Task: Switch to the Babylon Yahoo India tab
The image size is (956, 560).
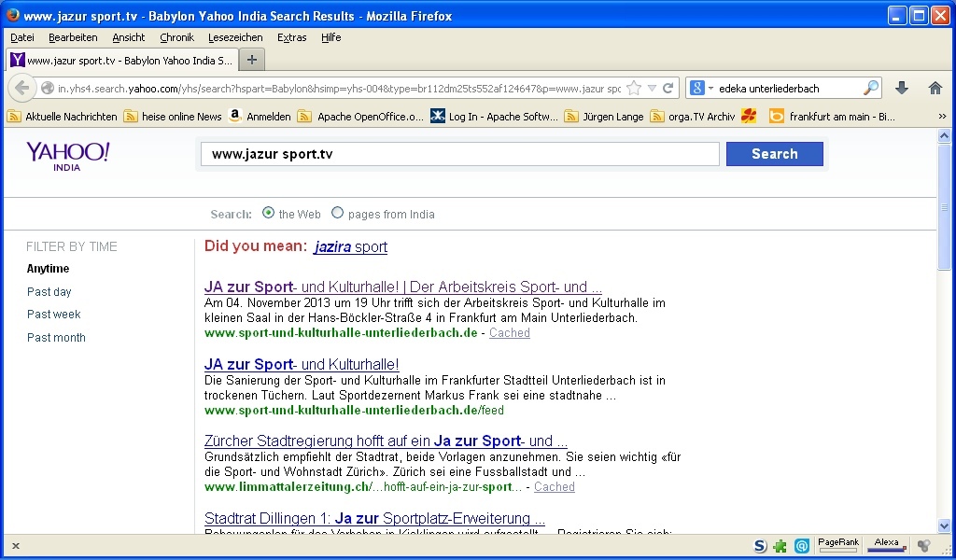Action: coord(120,61)
